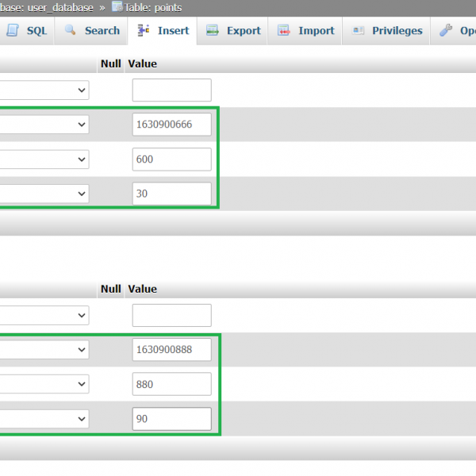
Task: Click the Export tab icon
Action: (x=213, y=31)
